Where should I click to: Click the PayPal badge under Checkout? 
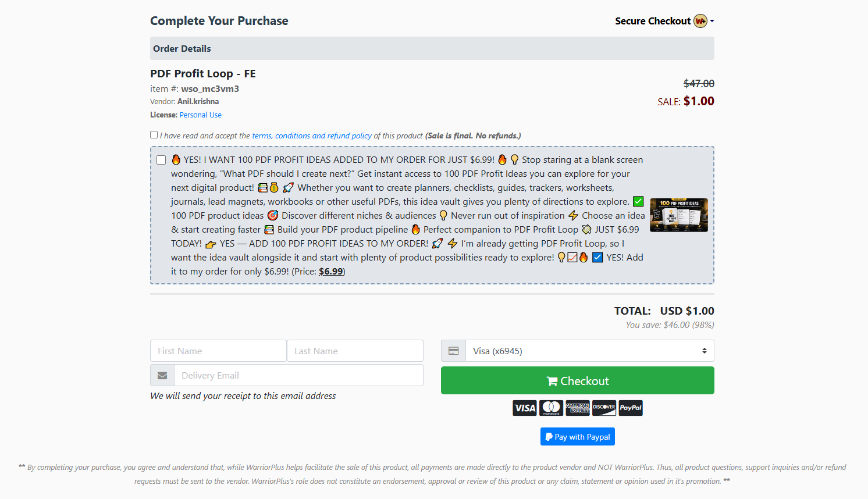pos(631,408)
